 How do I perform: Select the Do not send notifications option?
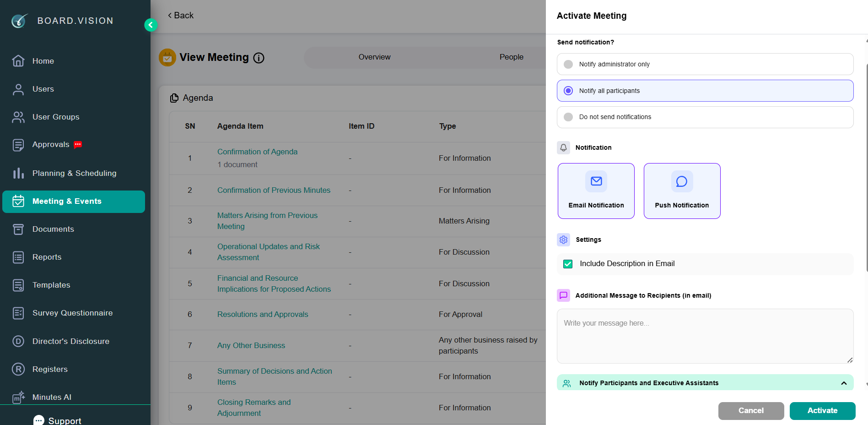pos(705,117)
